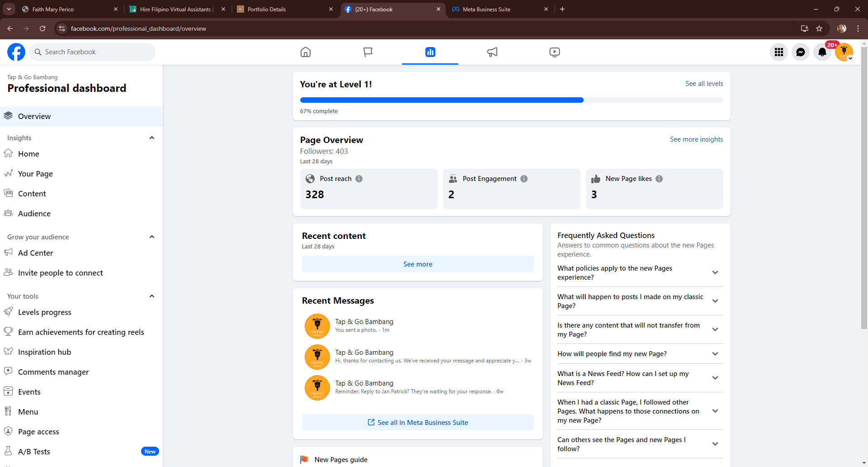Screen dimensions: 868x467
Task: Switch to Portfolio Details tab
Action: coord(284,9)
